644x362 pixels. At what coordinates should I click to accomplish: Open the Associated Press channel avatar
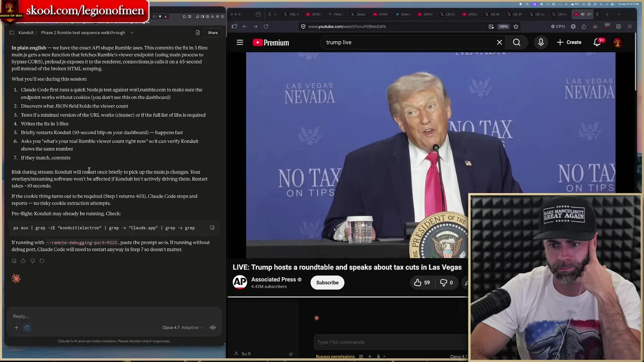click(x=240, y=283)
